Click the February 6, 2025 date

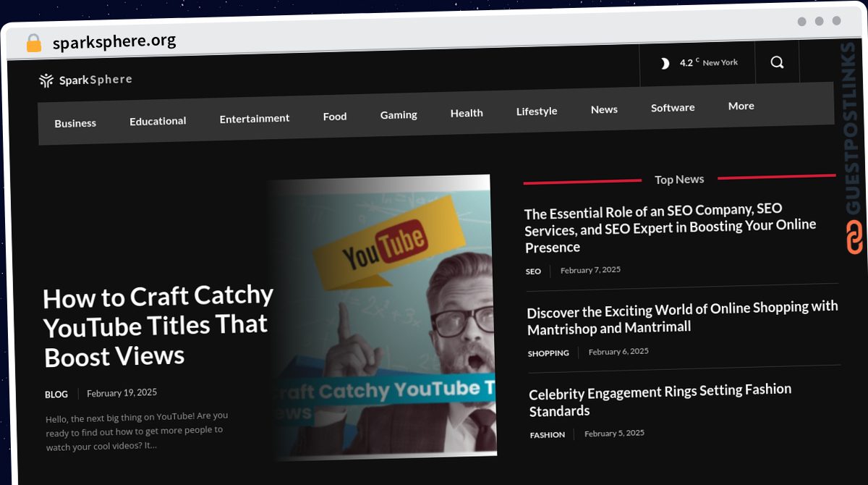(x=618, y=352)
